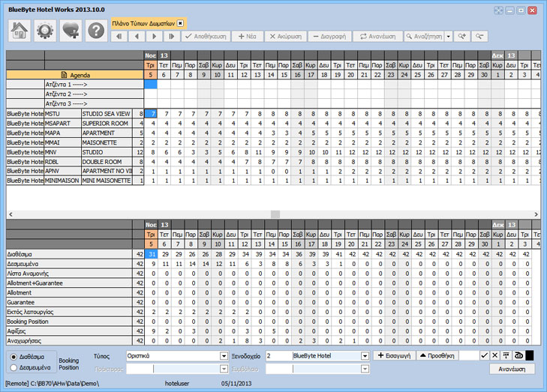Expand the Τύπος dropdown showing Οριστικά
This screenshot has width=547, height=392.
224,355
